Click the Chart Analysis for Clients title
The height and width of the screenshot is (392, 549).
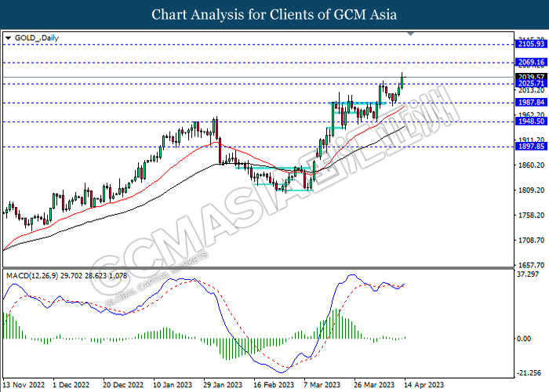tap(274, 15)
